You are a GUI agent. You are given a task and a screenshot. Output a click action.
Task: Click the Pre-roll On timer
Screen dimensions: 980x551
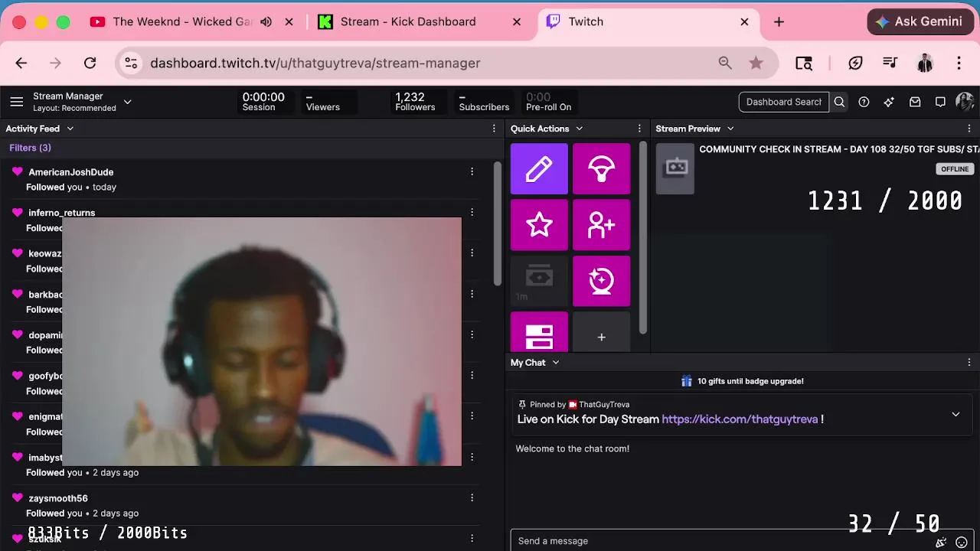tap(548, 102)
